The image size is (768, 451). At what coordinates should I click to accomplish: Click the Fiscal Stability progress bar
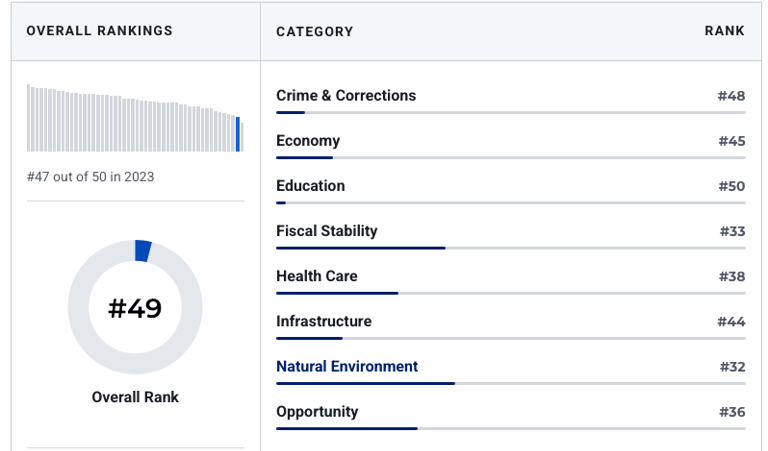click(510, 248)
